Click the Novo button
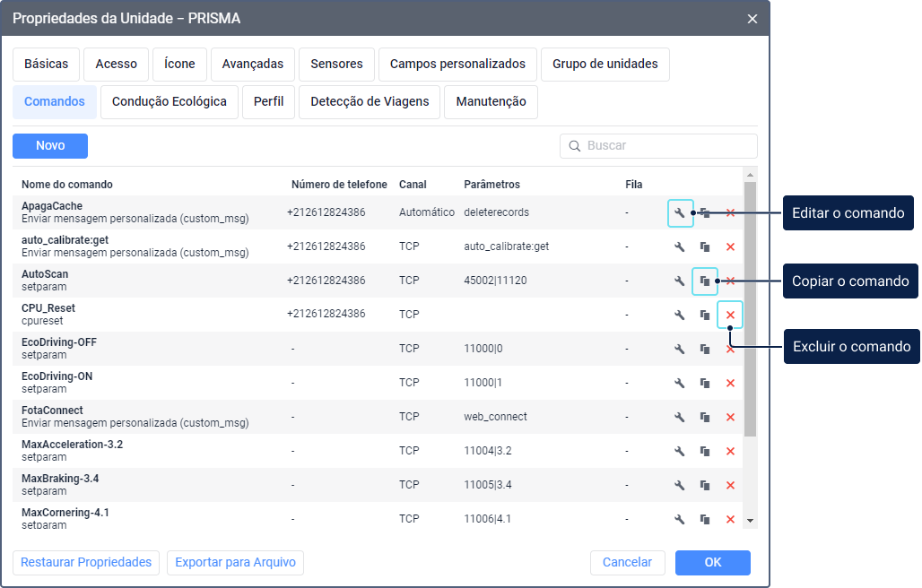Viewport: 922px width, 588px height. (50, 146)
